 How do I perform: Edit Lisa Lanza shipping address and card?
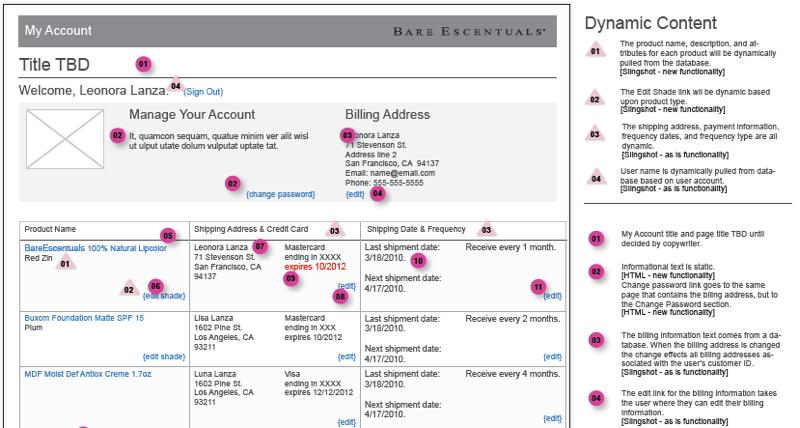coord(346,356)
